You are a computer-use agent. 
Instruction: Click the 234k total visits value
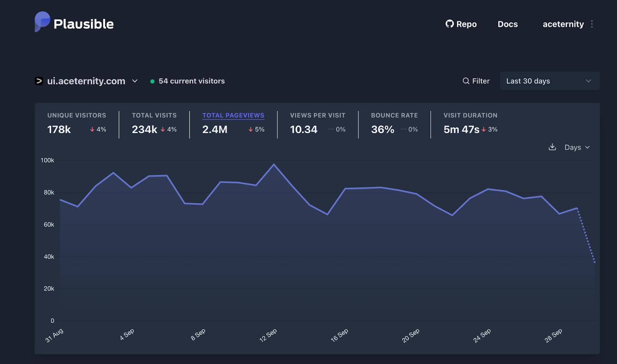(144, 129)
